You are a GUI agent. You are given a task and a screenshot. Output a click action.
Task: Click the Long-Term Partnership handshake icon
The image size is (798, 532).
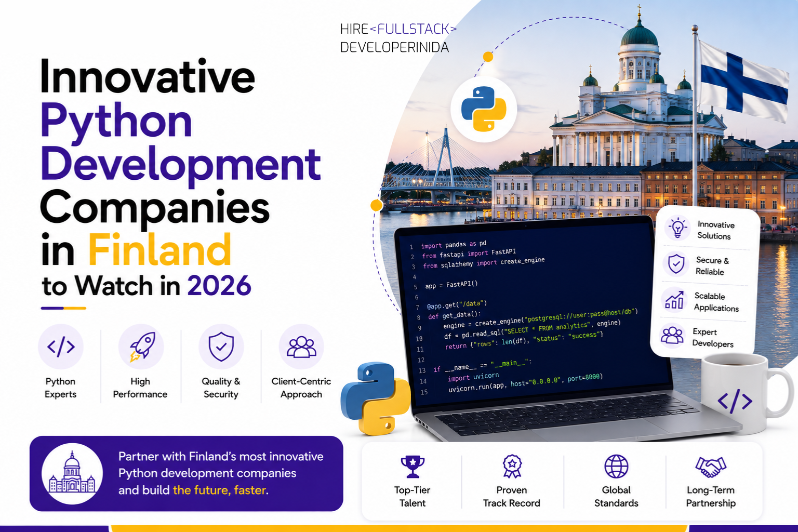click(x=711, y=467)
